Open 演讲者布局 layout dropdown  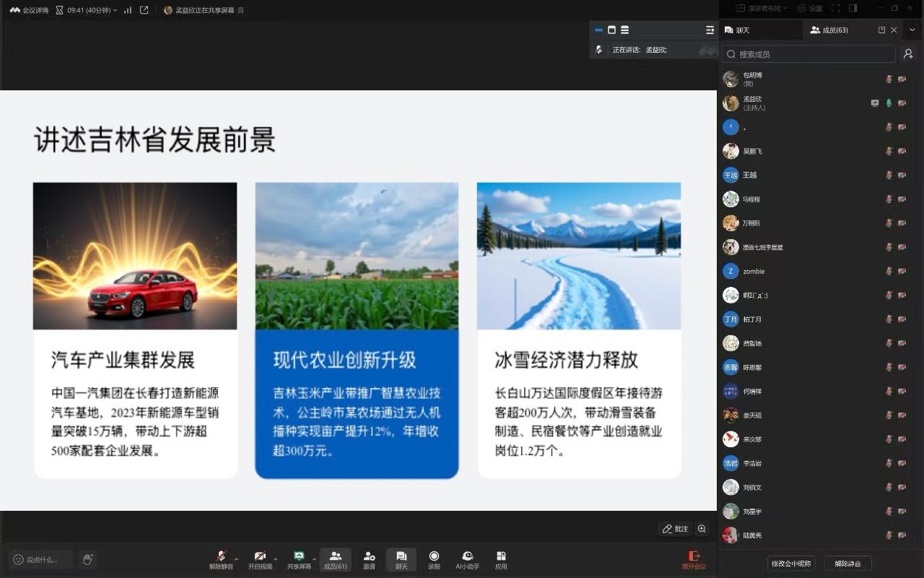(x=762, y=9)
